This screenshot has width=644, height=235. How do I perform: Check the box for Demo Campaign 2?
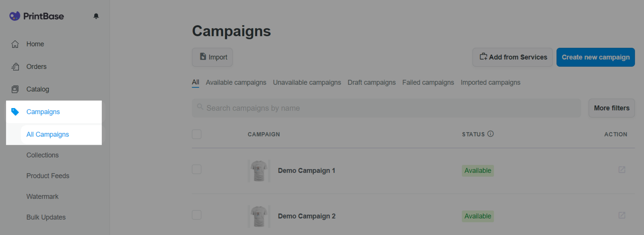tap(196, 215)
